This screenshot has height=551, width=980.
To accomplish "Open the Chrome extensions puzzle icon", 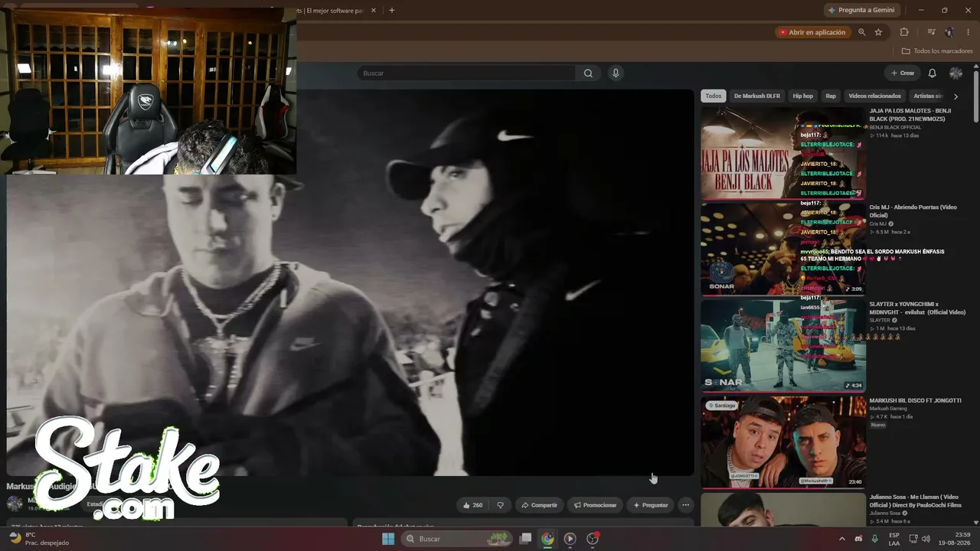I will [904, 32].
